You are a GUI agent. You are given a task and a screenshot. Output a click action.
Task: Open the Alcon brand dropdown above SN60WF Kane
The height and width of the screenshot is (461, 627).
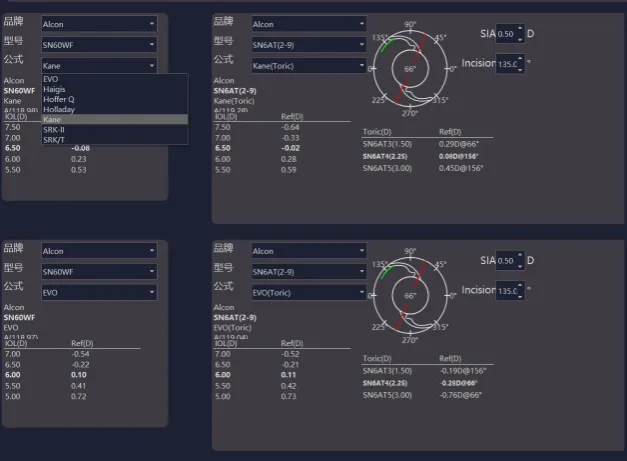tap(98, 23)
